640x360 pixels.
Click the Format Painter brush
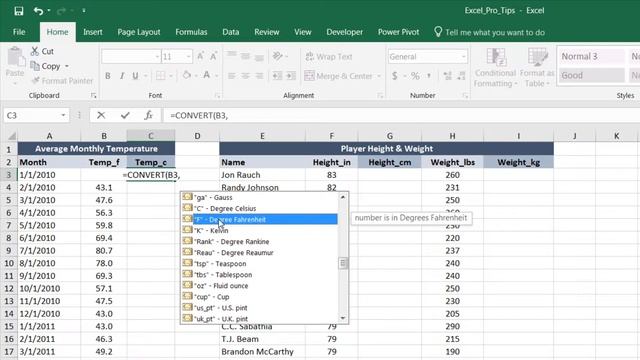36,80
